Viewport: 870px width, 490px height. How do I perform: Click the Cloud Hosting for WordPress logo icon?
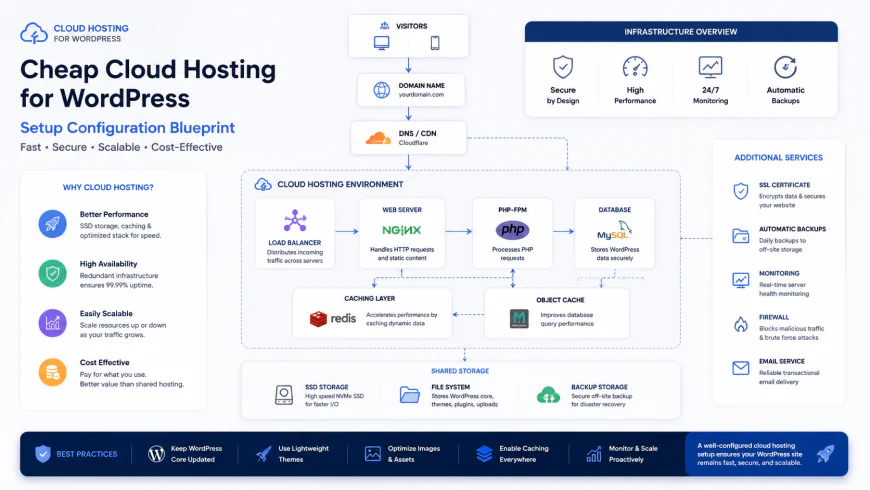tap(34, 33)
